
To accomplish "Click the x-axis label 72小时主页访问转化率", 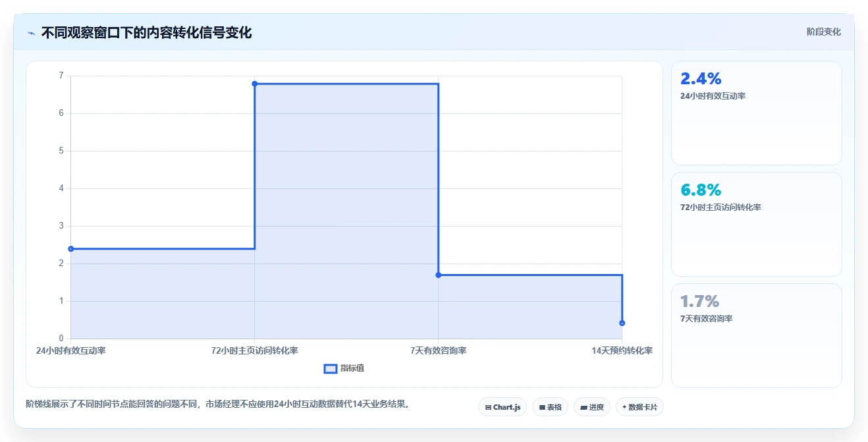I will click(255, 350).
